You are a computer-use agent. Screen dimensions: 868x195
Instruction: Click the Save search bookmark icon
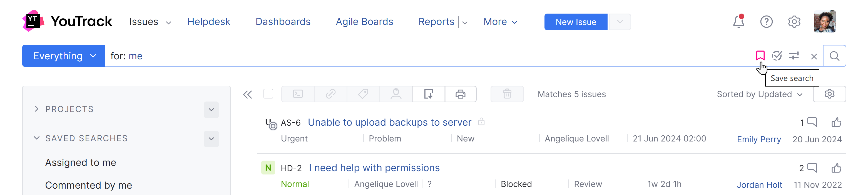point(760,55)
